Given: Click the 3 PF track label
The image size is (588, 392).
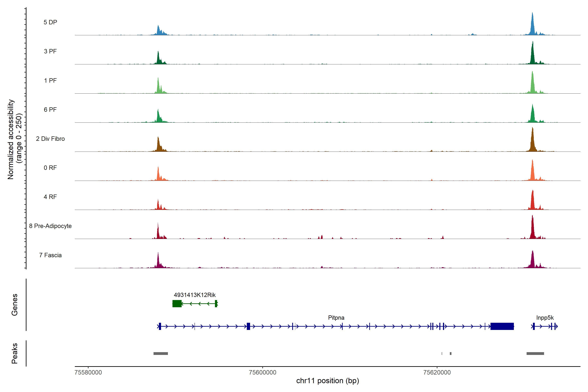Looking at the screenshot, I should [x=50, y=51].
